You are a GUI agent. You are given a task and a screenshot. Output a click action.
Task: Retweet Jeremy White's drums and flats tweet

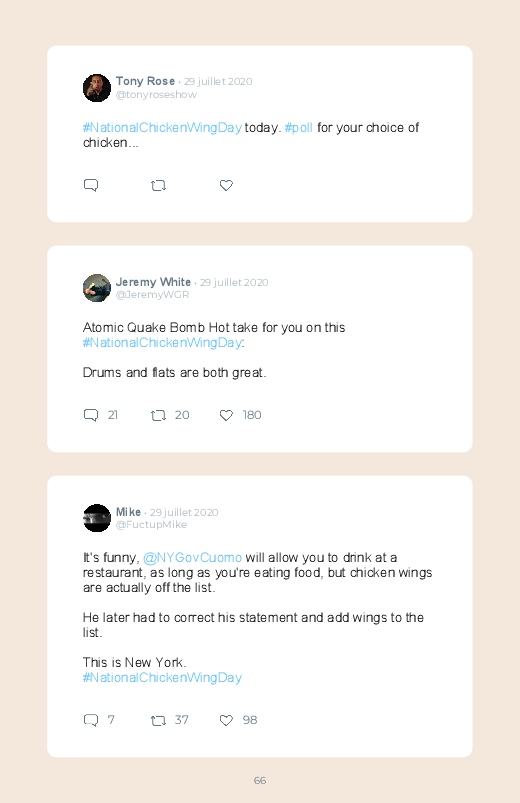point(158,415)
